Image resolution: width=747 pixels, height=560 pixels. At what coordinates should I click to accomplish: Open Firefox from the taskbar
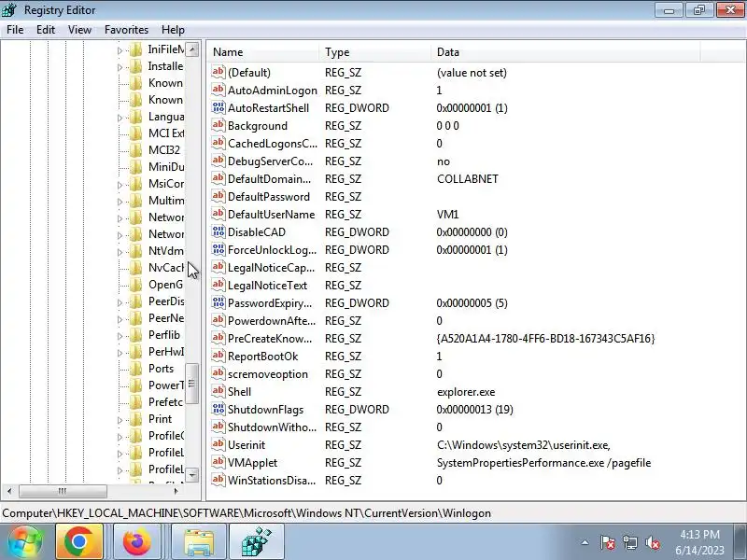[136, 542]
